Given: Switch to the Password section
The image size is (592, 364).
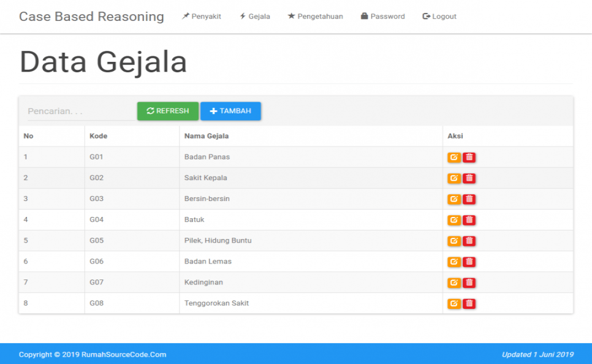Looking at the screenshot, I should tap(382, 17).
